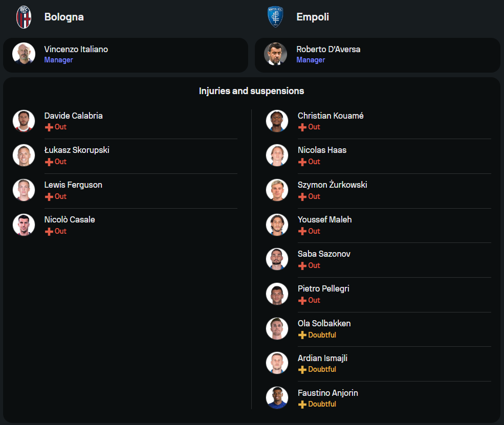
Task: Click the Bologna club crest icon
Action: point(24,17)
